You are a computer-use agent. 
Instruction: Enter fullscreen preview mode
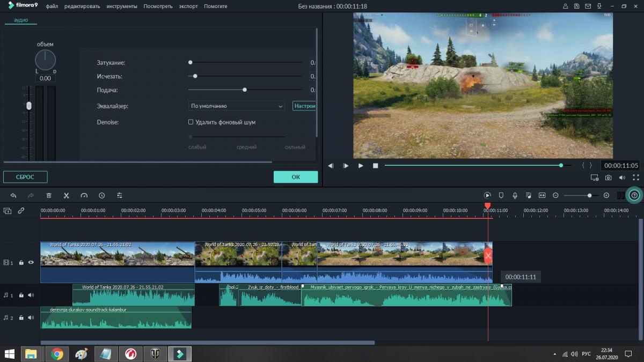636,178
